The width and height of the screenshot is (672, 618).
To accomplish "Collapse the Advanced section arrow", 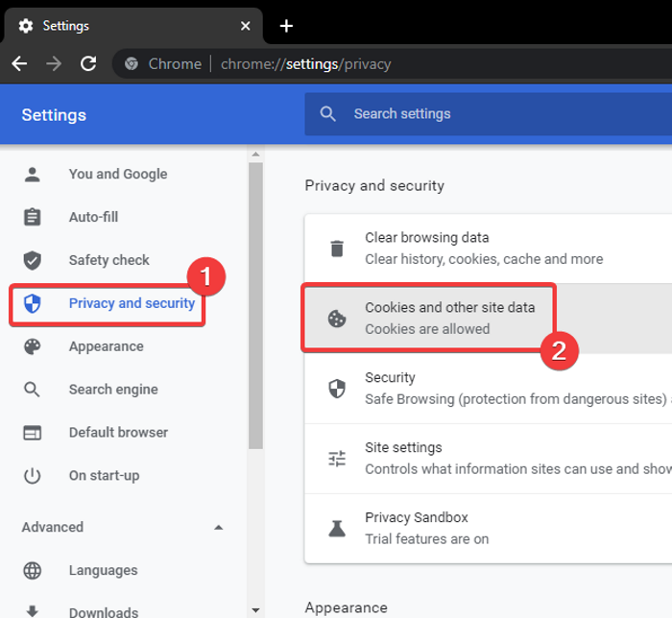I will click(219, 527).
